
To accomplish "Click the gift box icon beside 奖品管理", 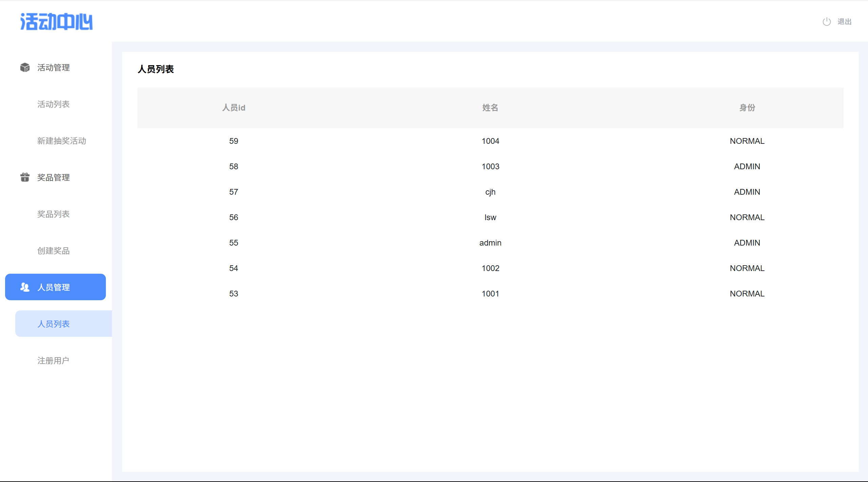I will [25, 177].
